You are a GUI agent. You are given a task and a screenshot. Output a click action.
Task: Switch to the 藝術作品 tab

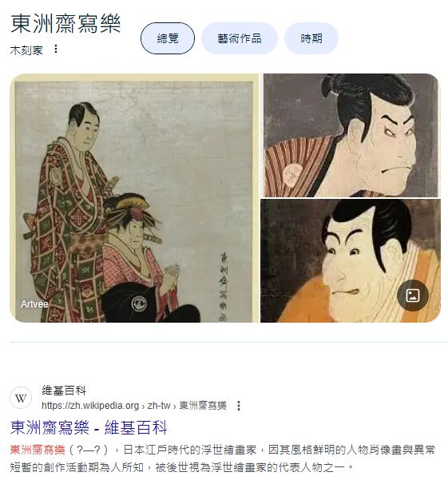coord(240,38)
